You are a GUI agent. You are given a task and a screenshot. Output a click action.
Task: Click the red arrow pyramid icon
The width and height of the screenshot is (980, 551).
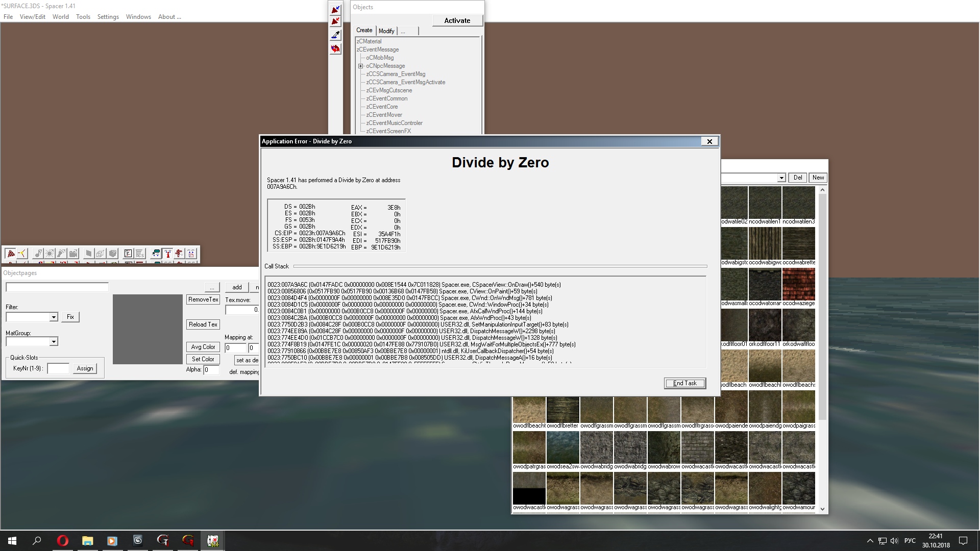[x=335, y=21]
